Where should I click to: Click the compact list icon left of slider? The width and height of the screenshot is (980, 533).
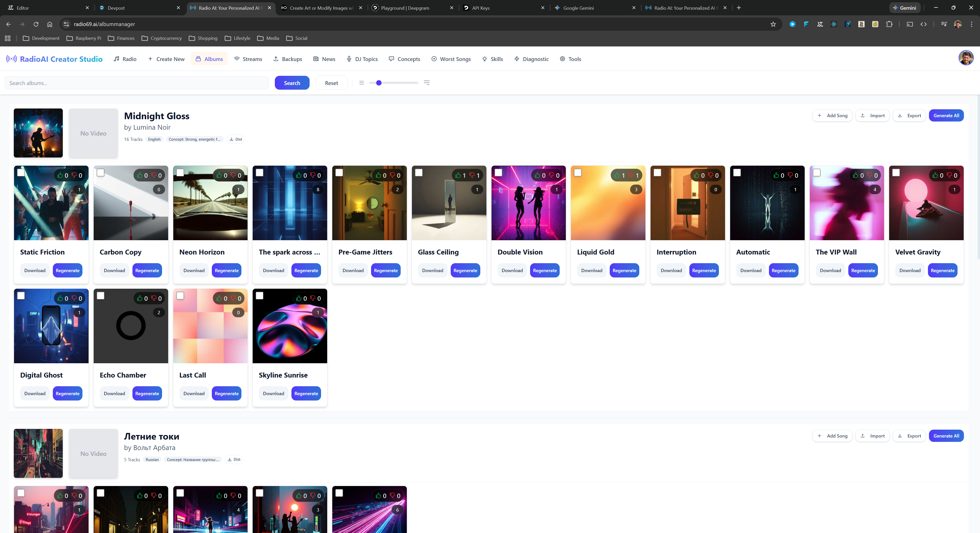click(x=361, y=83)
